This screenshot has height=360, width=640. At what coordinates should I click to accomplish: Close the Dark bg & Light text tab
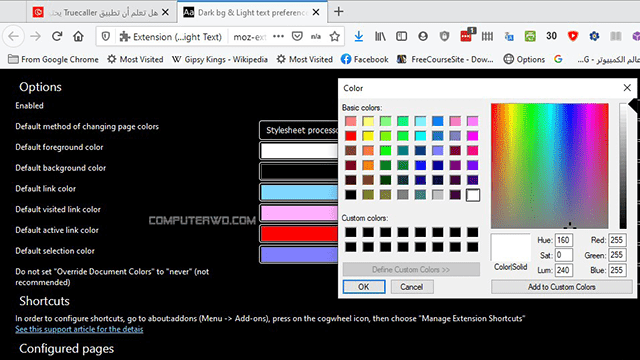(316, 13)
